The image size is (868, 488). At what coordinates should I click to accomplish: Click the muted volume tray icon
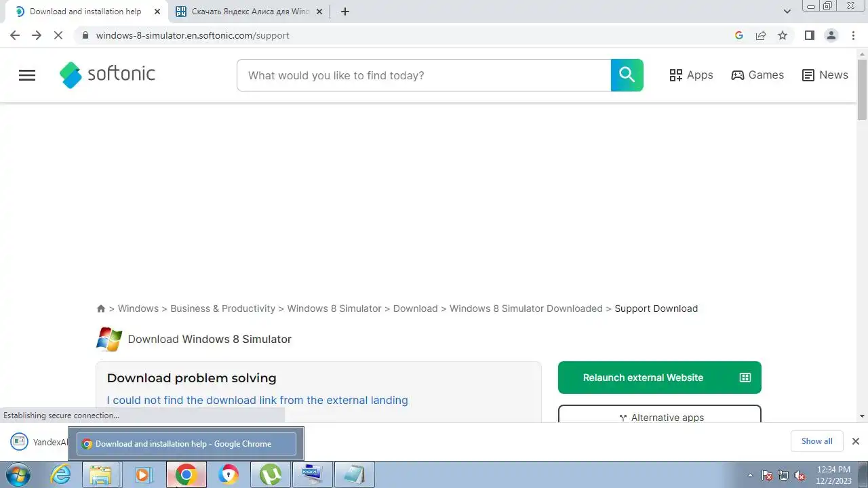click(800, 475)
